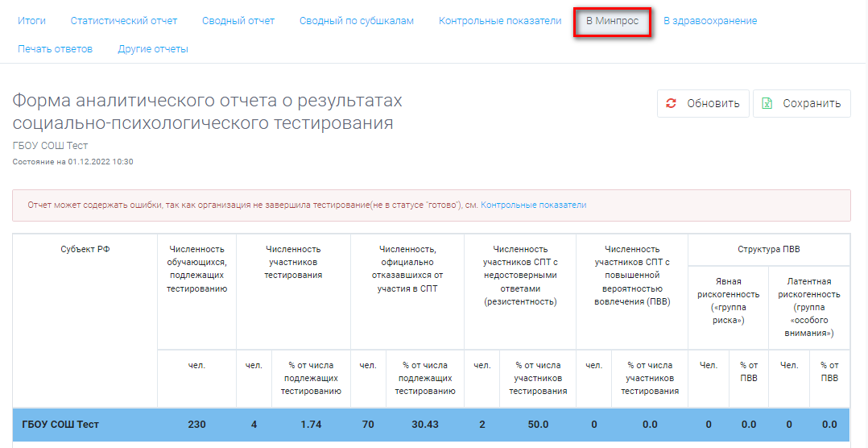868x448 pixels.
Task: Click the value 2 in the resistance column
Action: point(482,425)
